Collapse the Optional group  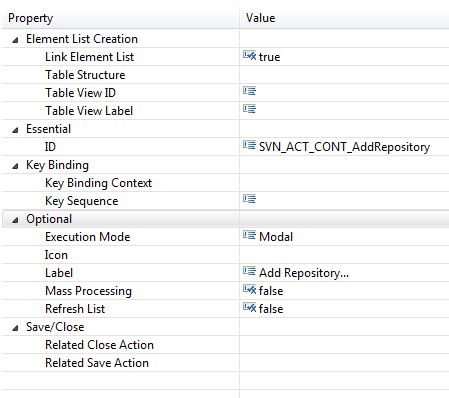[15, 220]
